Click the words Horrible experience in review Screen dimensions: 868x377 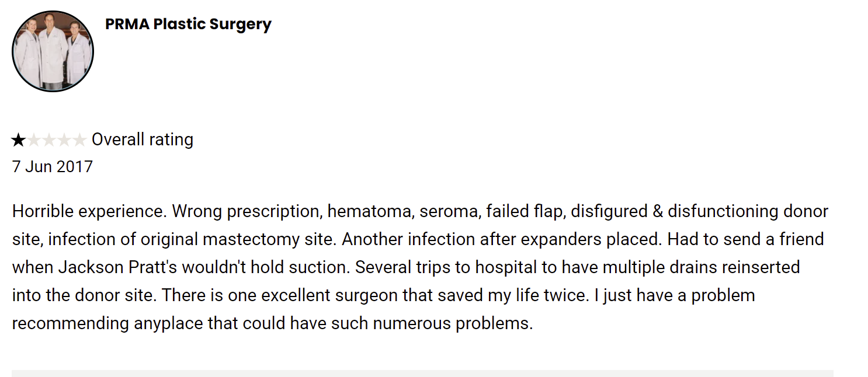(x=89, y=211)
